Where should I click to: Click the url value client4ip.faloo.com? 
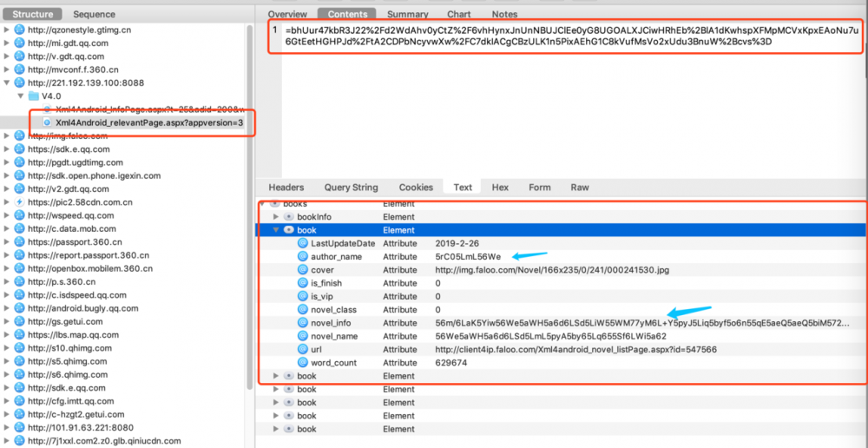[576, 349]
